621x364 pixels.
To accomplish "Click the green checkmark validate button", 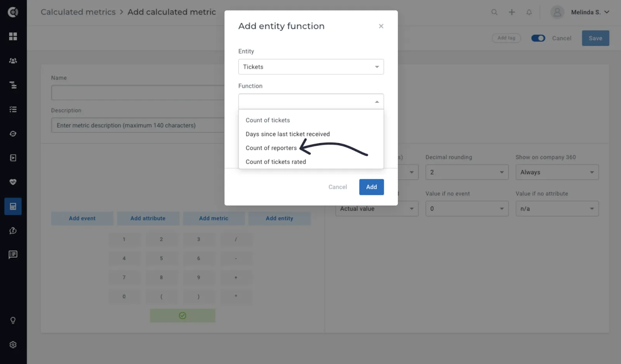I will coord(182,315).
